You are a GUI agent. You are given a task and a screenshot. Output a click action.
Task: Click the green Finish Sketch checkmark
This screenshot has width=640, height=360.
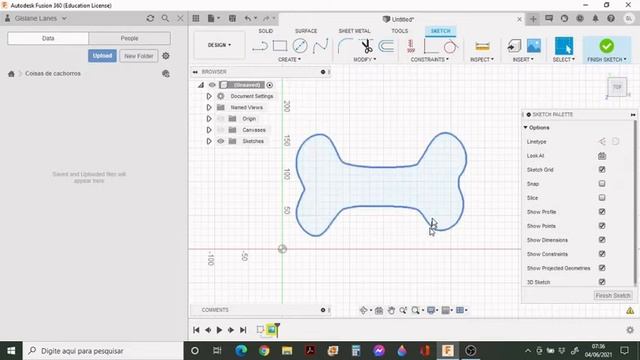click(607, 46)
